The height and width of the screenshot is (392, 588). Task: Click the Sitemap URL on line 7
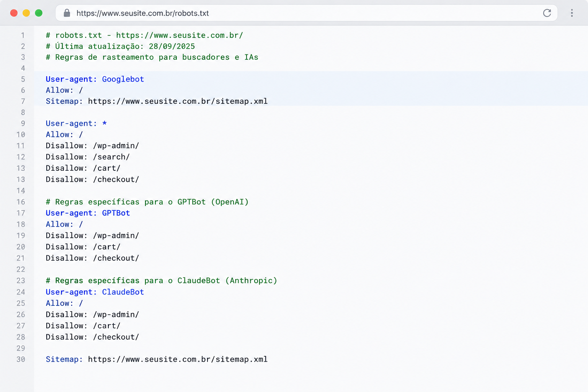178,101
